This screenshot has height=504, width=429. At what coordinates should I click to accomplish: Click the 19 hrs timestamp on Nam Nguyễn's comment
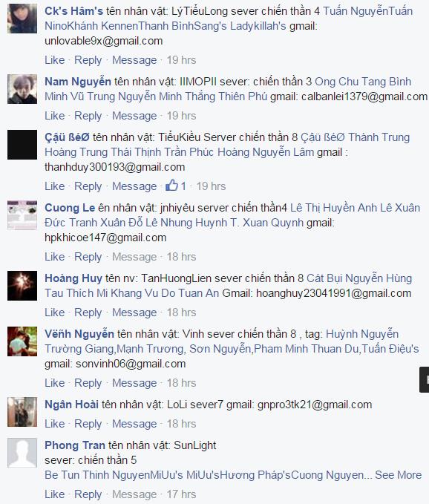tap(181, 115)
